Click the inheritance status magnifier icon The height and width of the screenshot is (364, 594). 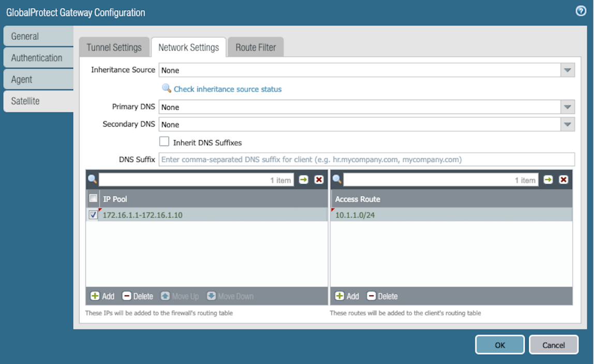(166, 88)
